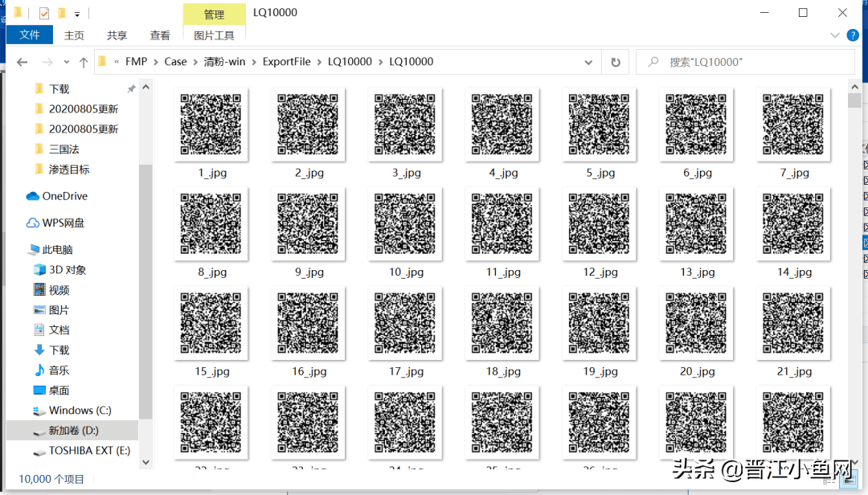Click the Forward navigation arrow

(x=47, y=62)
